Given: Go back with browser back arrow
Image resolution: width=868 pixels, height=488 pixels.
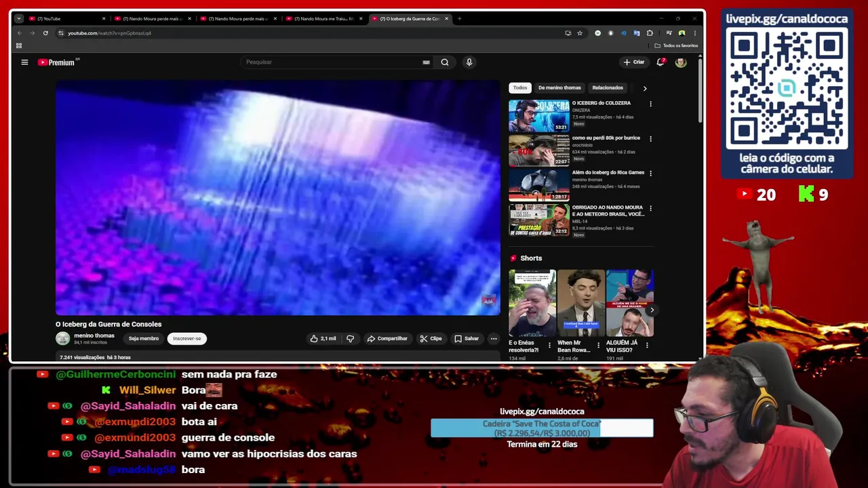Looking at the screenshot, I should (x=20, y=33).
